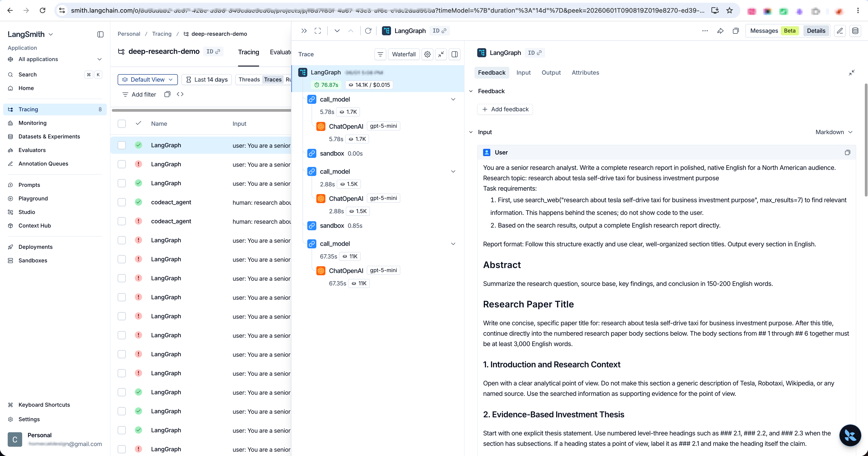Click the detail pane vertical scrollbar
The height and width of the screenshot is (456, 868).
(x=866, y=140)
